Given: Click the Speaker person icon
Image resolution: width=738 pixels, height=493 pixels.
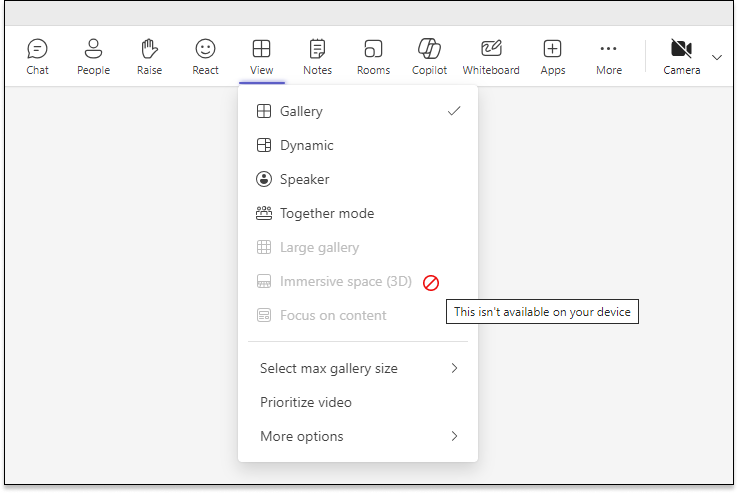Looking at the screenshot, I should [264, 179].
